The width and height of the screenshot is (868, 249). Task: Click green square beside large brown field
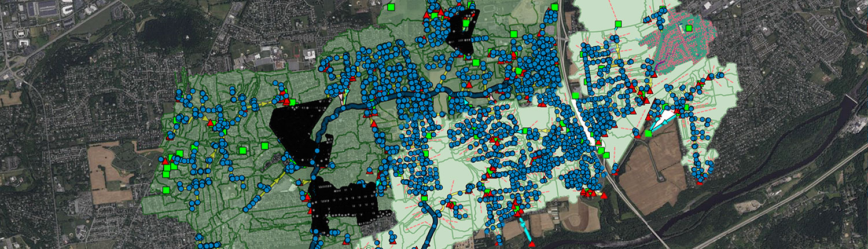pos(648,134)
